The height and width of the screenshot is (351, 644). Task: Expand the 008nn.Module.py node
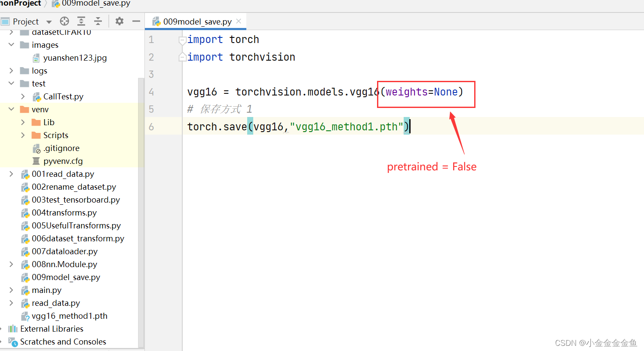12,264
